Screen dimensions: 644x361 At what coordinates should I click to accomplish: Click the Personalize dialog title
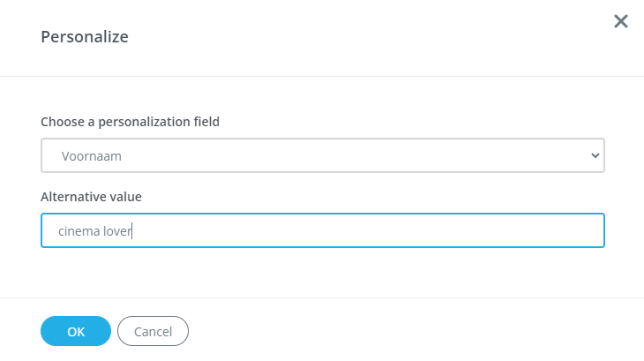(85, 37)
